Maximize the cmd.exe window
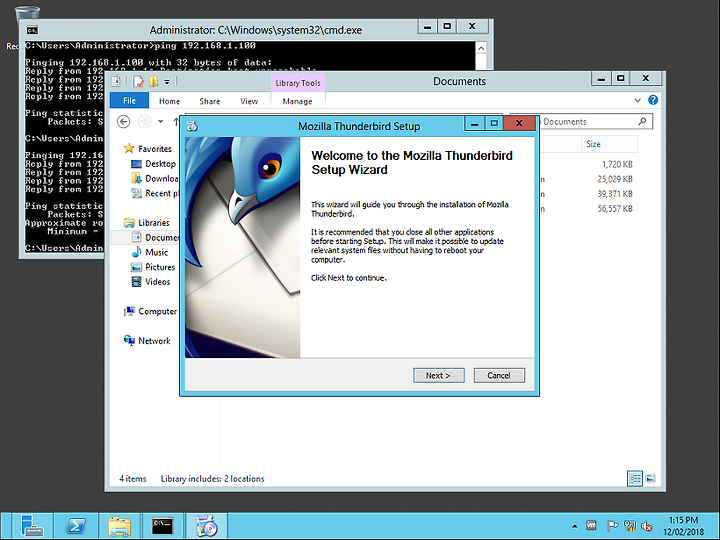Viewport: 720px width, 540px height. click(x=447, y=26)
